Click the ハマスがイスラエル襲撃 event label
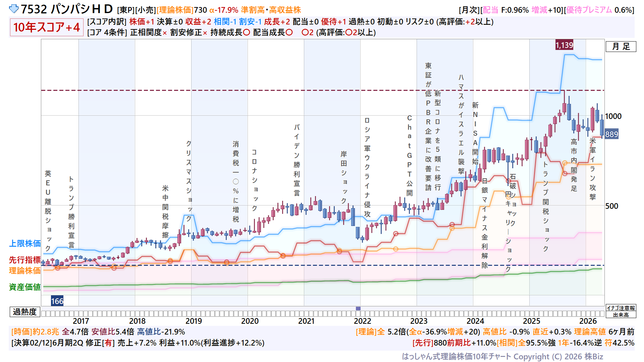 (x=461, y=124)
